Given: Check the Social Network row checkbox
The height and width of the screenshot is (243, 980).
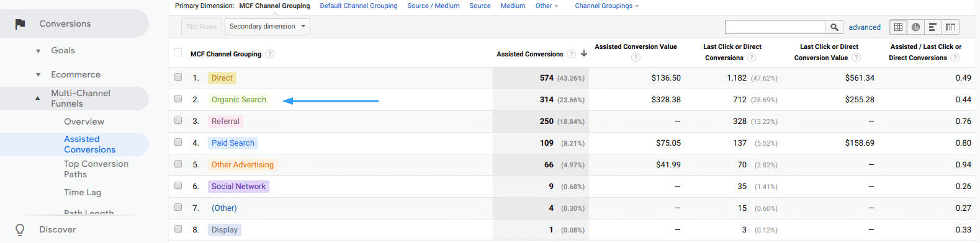Looking at the screenshot, I should 178,185.
